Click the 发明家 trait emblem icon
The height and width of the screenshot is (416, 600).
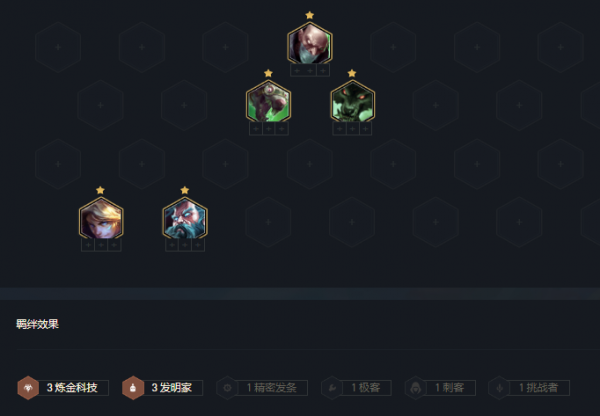pos(133,388)
